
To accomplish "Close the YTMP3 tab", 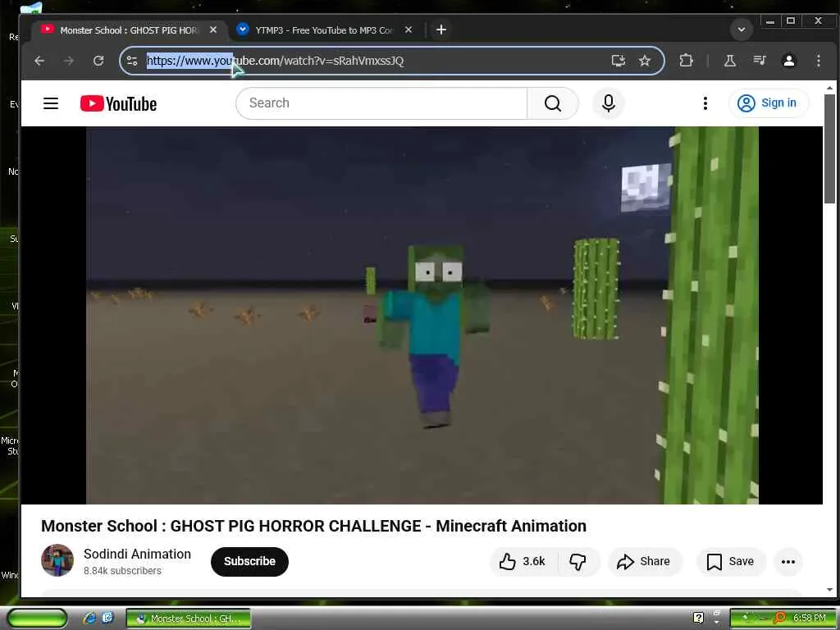I will (x=409, y=30).
